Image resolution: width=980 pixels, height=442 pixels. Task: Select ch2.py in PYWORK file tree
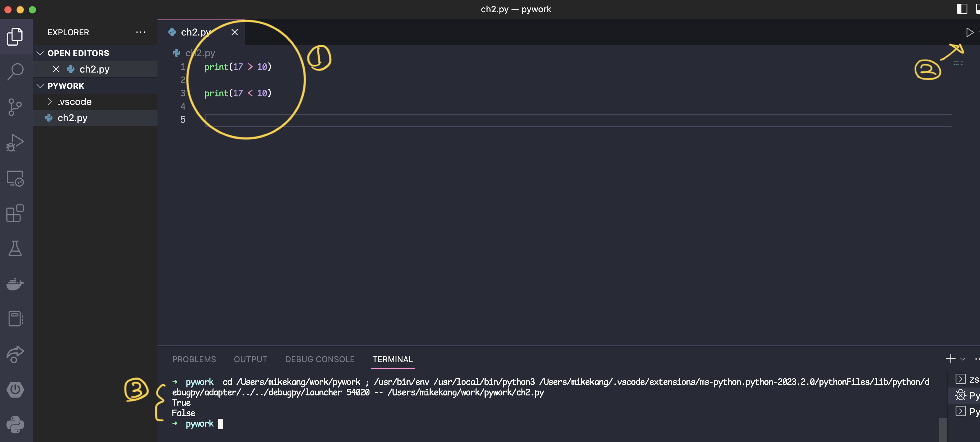coord(72,118)
